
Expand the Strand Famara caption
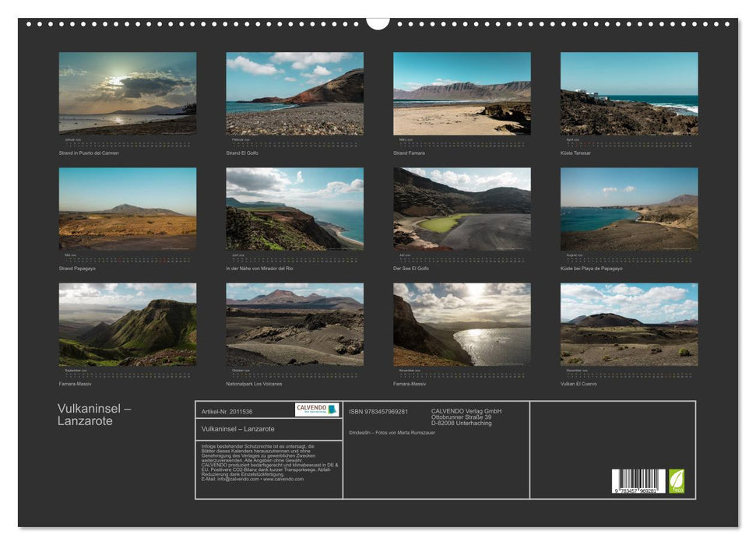click(x=408, y=153)
